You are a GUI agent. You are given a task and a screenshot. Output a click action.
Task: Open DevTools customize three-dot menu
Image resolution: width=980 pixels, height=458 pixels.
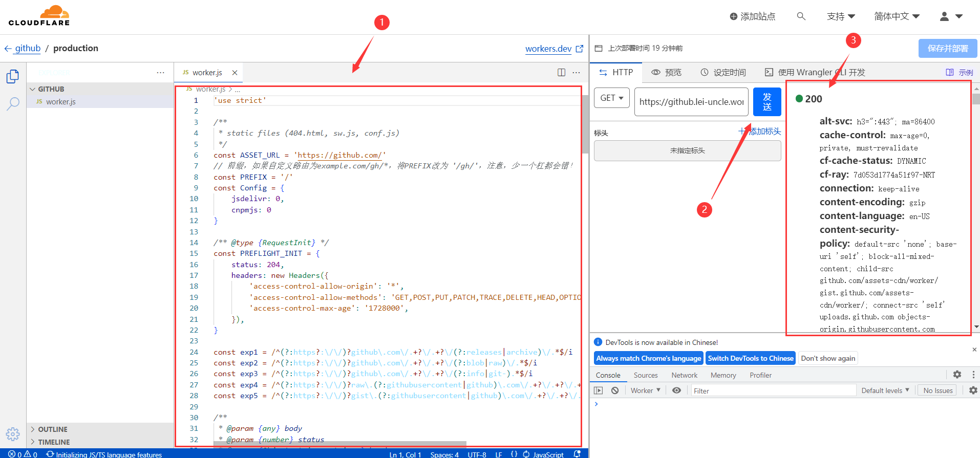point(973,375)
